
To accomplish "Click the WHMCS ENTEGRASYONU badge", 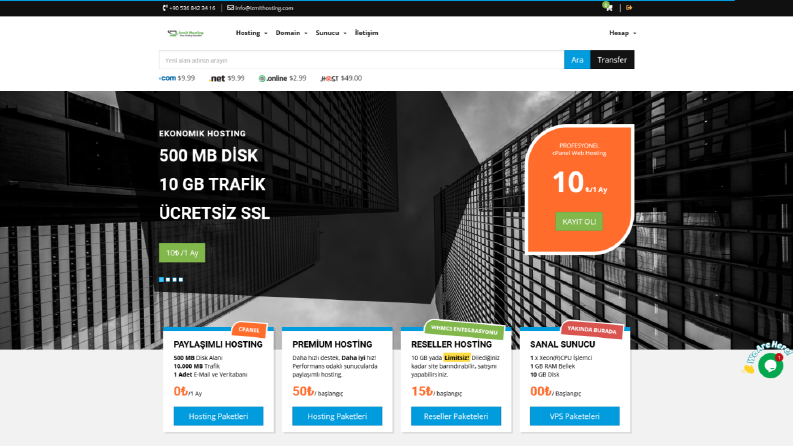I will (464, 330).
